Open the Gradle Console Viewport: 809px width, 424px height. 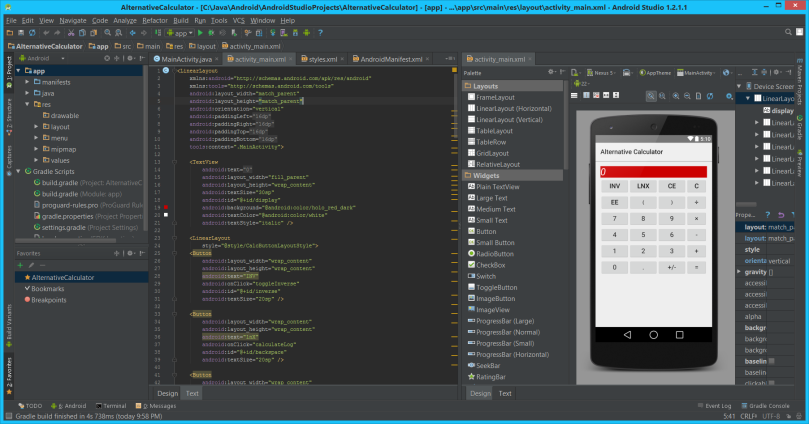765,406
